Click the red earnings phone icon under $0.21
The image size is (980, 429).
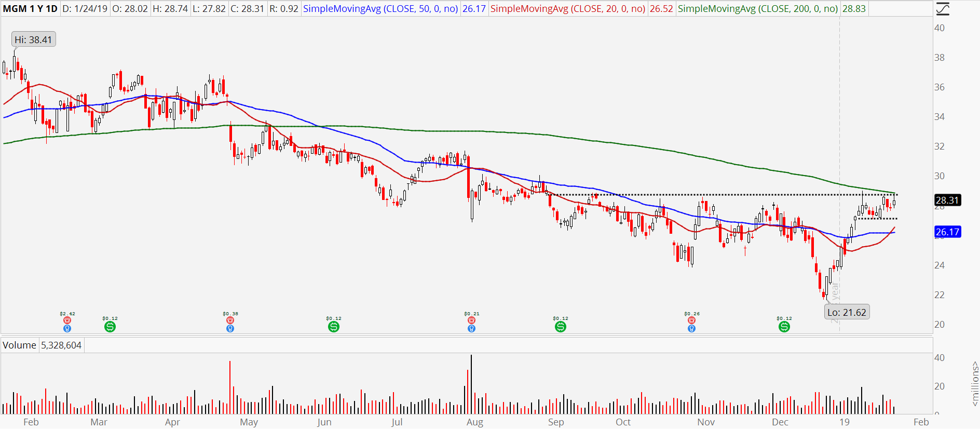tap(471, 320)
